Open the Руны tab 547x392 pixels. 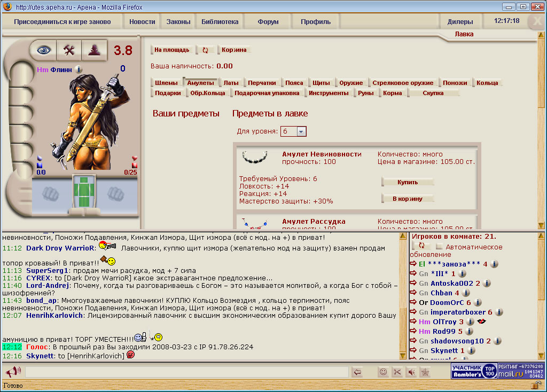click(x=365, y=93)
